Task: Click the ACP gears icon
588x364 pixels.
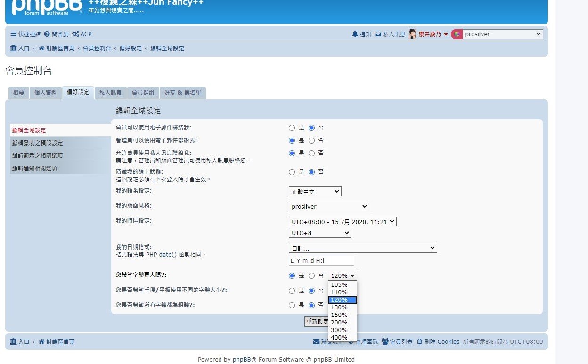Action: pyautogui.click(x=75, y=34)
